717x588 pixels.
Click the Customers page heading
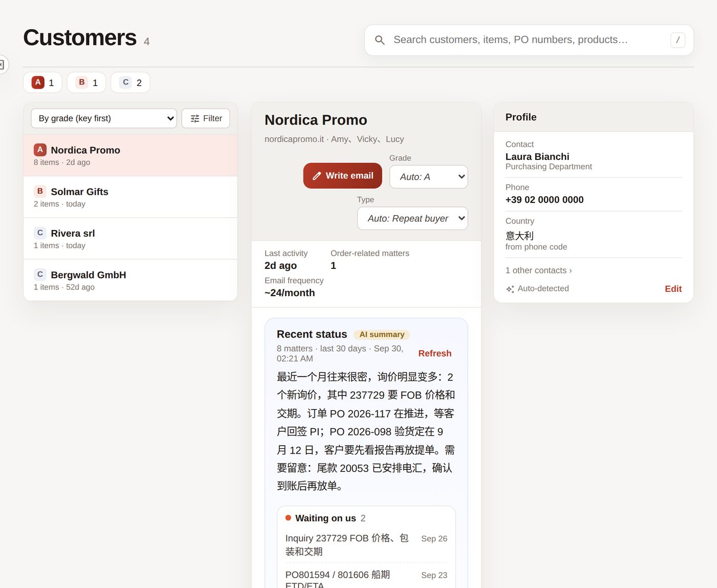(x=80, y=37)
